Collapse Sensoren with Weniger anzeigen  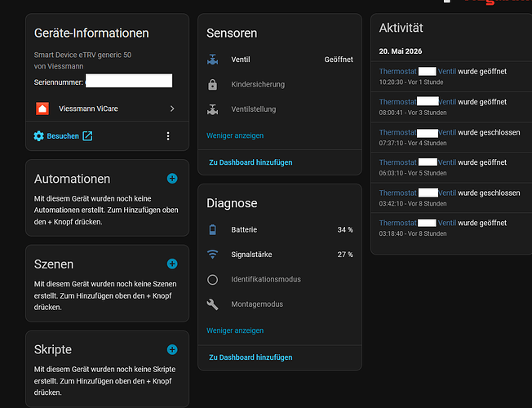click(235, 135)
